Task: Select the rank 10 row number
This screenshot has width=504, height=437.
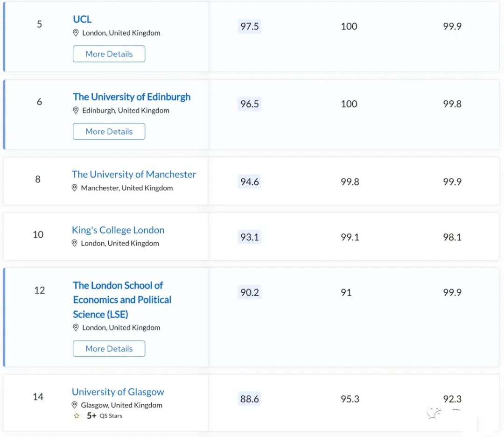Action: click(38, 234)
